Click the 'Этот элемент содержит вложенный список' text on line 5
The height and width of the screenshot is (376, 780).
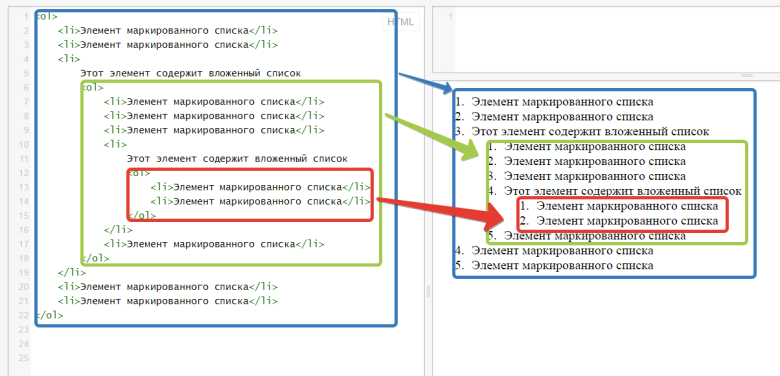[191, 74]
